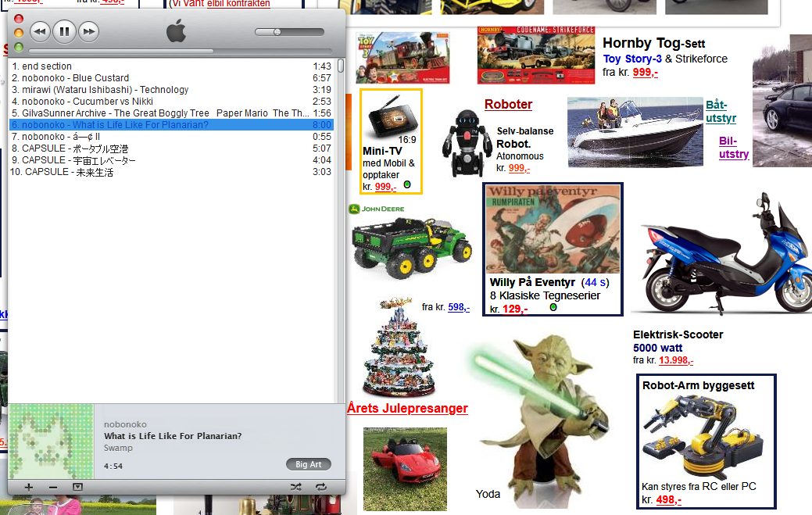Click the Big Art button
This screenshot has height=515, width=812.
click(309, 464)
